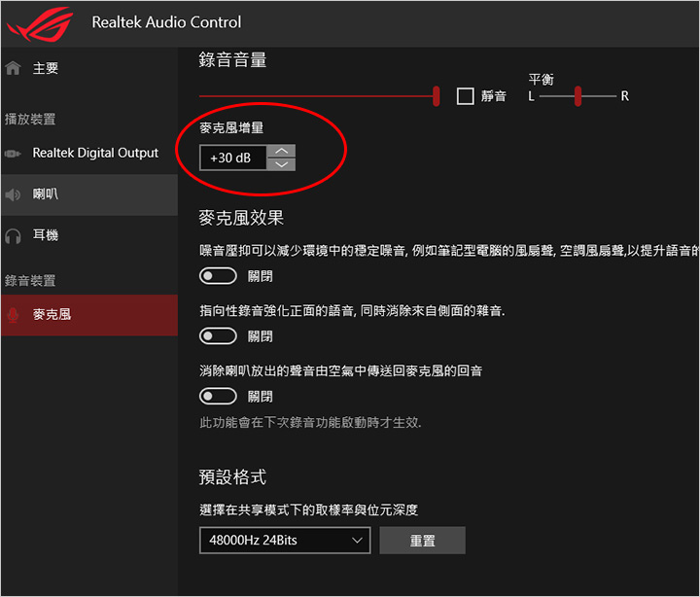Toggle the speaker echo cancellation switch
Image resolution: width=700 pixels, height=597 pixels.
point(218,396)
